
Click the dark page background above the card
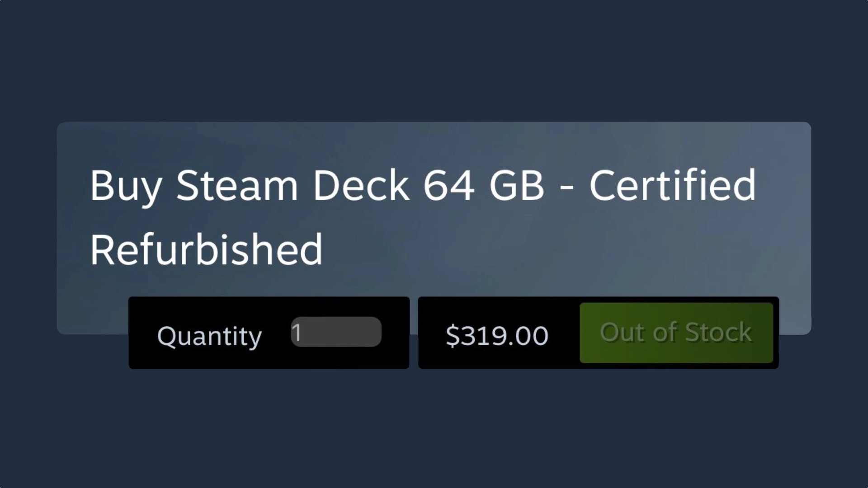(x=434, y=59)
